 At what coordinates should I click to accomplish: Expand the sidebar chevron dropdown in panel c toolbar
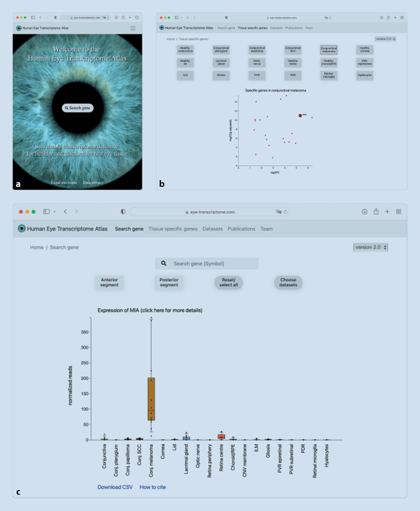click(x=54, y=212)
